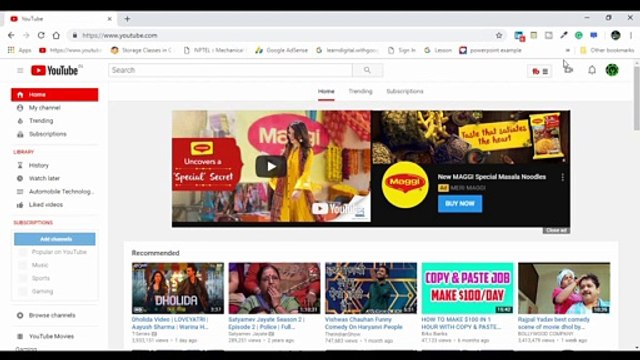This screenshot has width=640, height=360.
Task: Open powerpoint example bookmark
Action: [490, 50]
